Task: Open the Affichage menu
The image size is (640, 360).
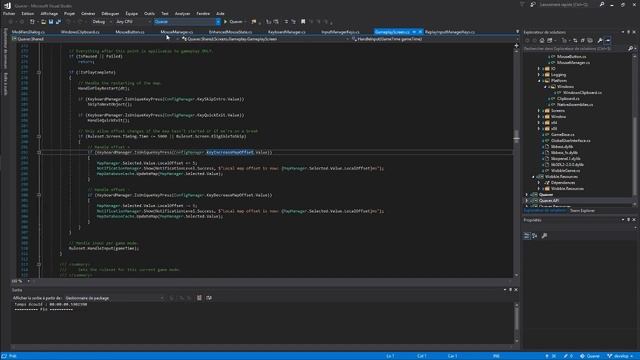Action: tap(49, 13)
